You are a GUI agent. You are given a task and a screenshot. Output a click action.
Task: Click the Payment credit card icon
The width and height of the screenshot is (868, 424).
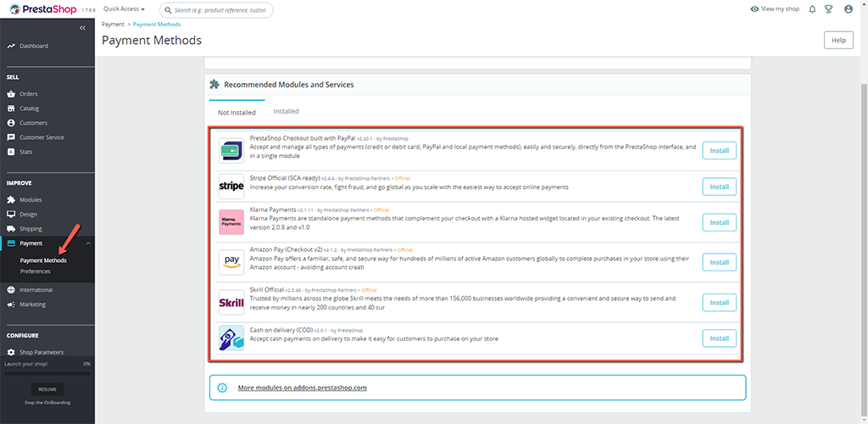[x=11, y=243]
